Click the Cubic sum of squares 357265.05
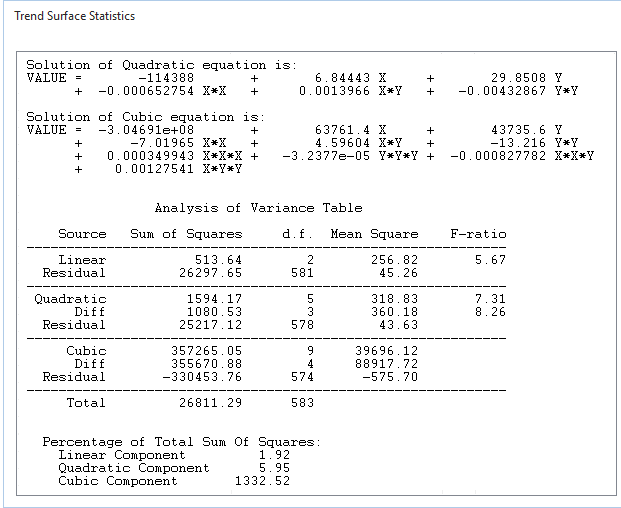 click(x=206, y=351)
